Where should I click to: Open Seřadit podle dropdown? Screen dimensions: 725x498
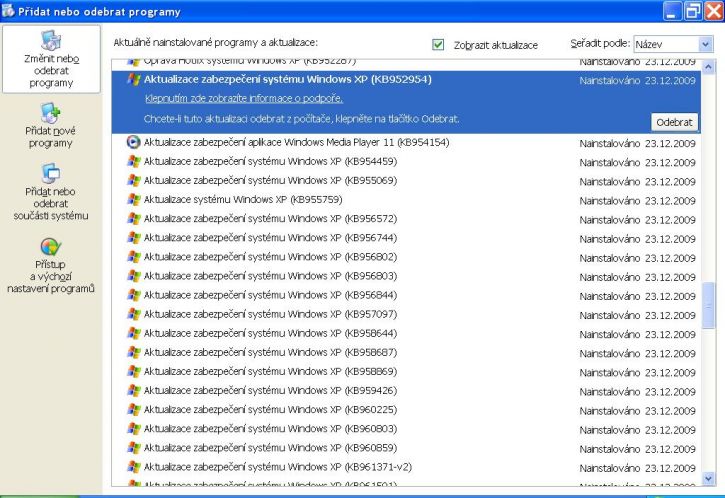click(x=673, y=44)
